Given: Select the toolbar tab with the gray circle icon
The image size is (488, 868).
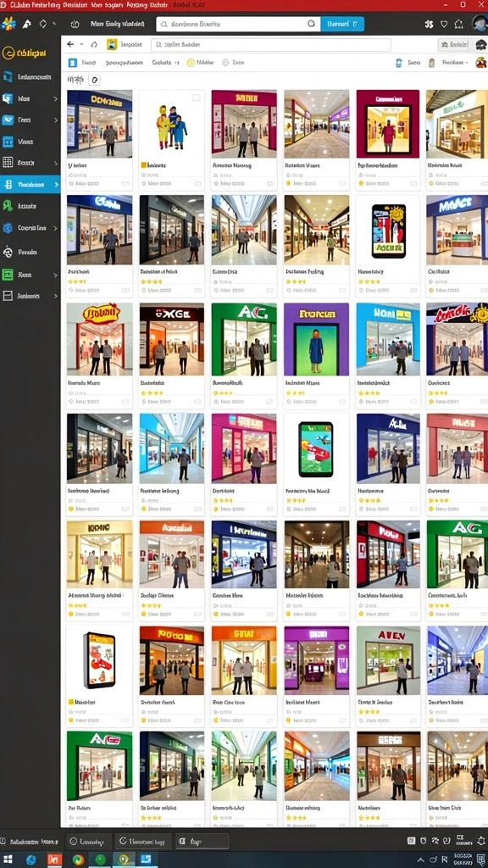Looking at the screenshot, I should 232,63.
